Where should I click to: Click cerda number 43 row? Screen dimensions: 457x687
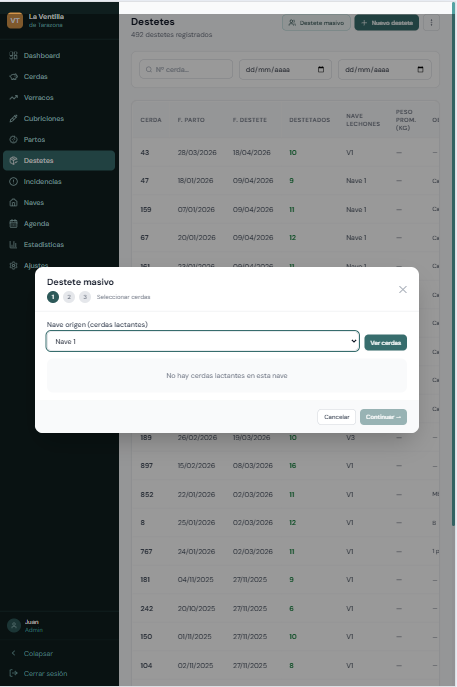pyautogui.click(x=286, y=152)
